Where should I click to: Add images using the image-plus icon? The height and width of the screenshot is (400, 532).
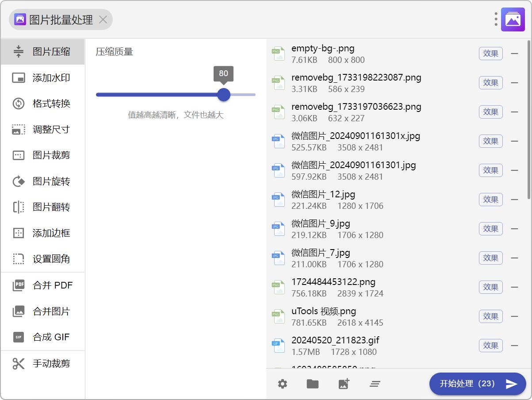click(344, 384)
